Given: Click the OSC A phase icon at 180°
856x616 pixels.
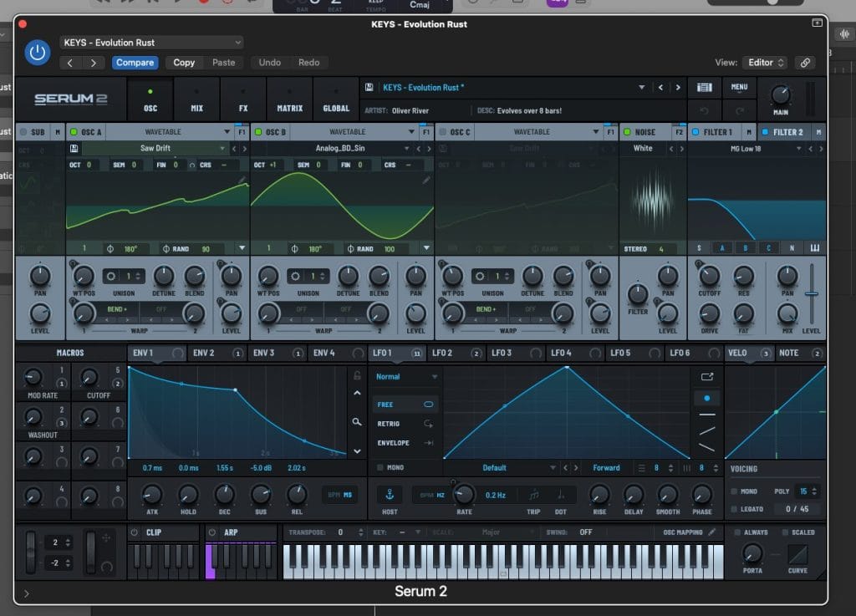Looking at the screenshot, I should (x=110, y=249).
